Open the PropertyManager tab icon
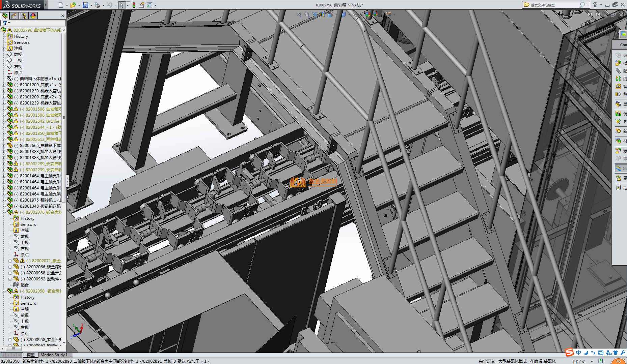 (14, 16)
